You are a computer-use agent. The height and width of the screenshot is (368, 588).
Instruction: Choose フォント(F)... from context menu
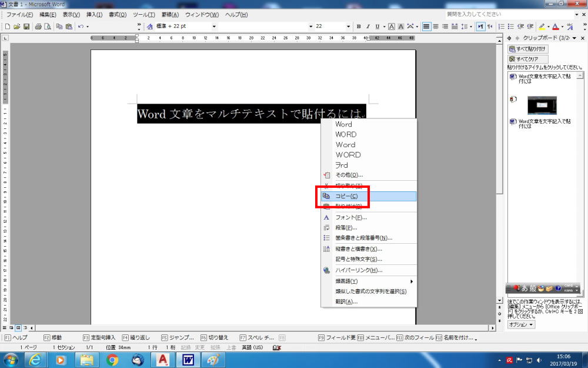click(369, 217)
